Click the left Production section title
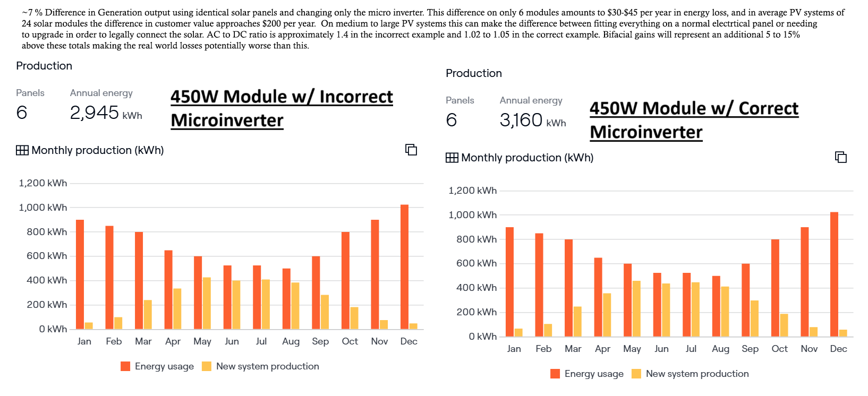The width and height of the screenshot is (868, 396). click(x=44, y=66)
